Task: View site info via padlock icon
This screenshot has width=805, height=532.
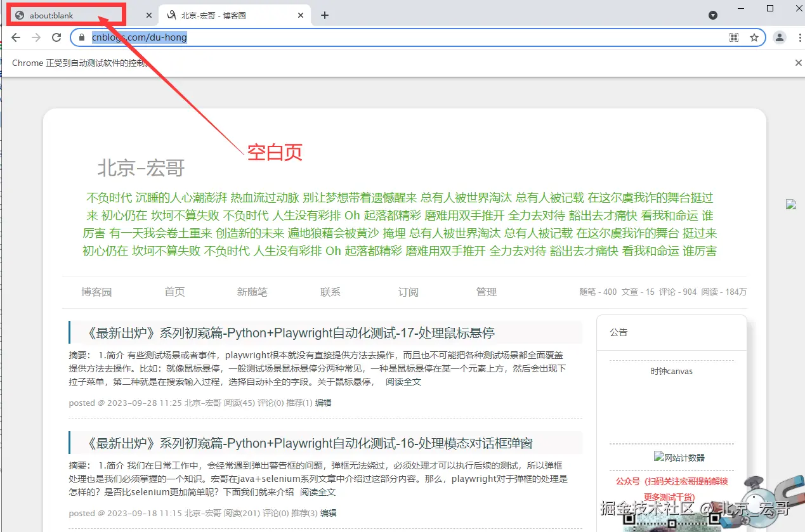Action: coord(81,37)
